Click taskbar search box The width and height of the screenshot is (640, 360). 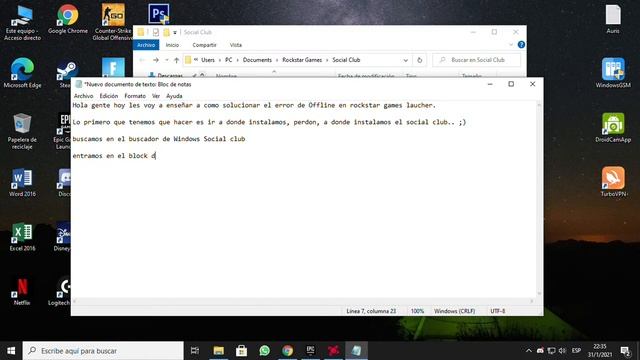(103, 351)
